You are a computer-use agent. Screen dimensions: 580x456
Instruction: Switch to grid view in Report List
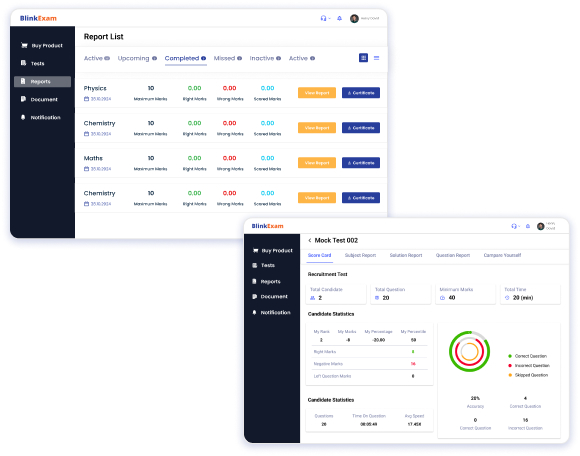[x=363, y=58]
